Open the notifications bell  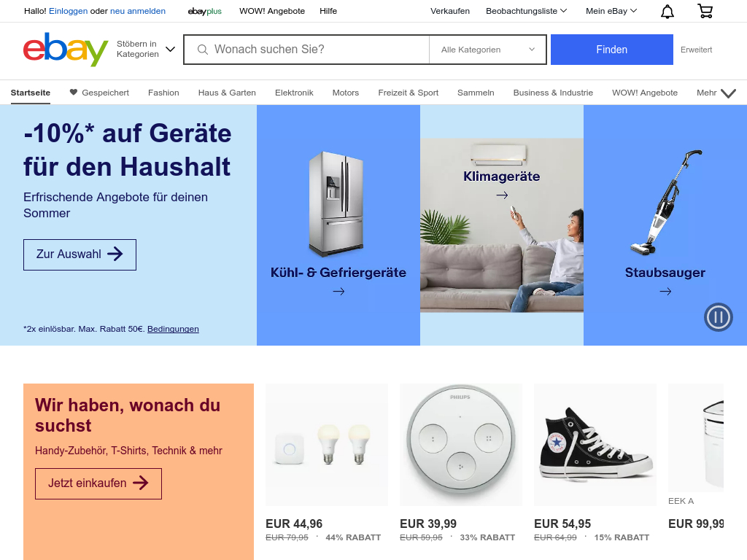[667, 11]
